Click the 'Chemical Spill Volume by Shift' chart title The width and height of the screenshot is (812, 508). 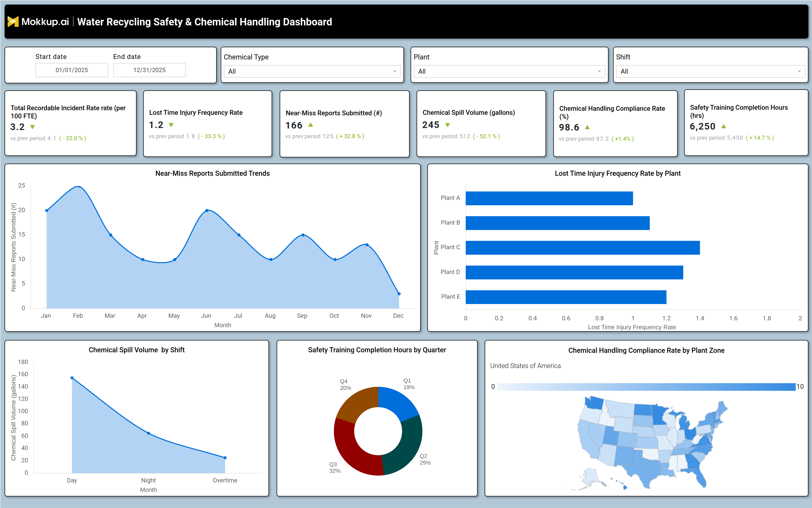(137, 350)
